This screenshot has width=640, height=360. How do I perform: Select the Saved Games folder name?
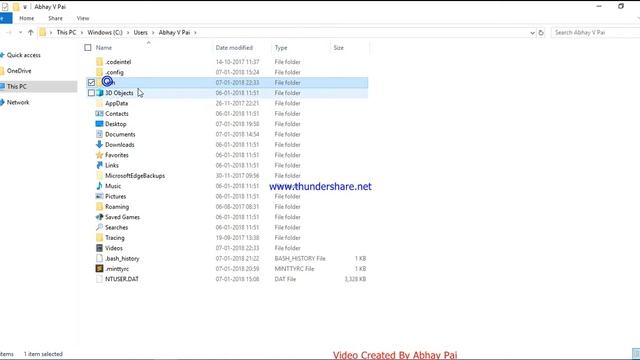[122, 217]
